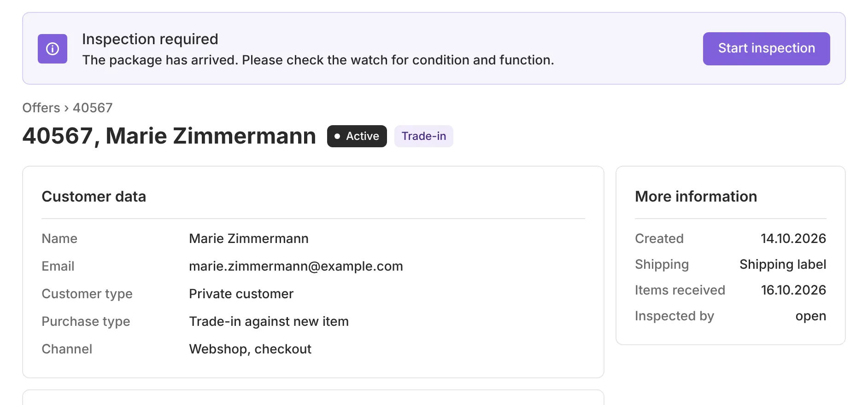Screen dimensions: 868x405
Task: Click the 40567 breadcrumb item
Action: 93,108
